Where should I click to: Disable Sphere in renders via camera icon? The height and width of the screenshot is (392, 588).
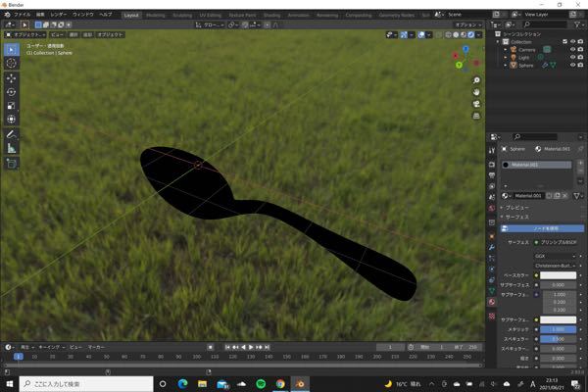(x=580, y=65)
